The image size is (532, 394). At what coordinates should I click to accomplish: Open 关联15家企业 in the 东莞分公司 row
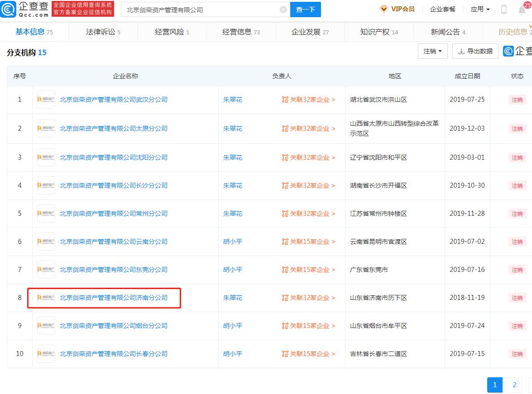tap(308, 270)
